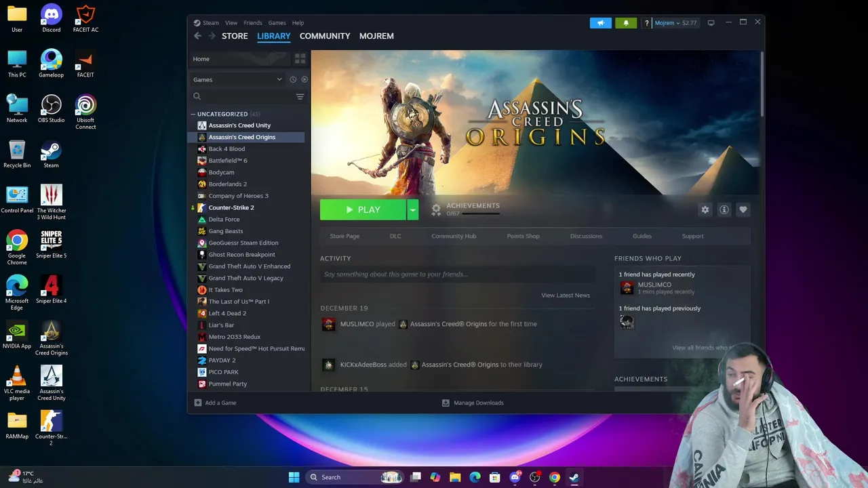868x488 pixels.
Task: Show ready-to-play games only icon
Action: click(x=304, y=79)
